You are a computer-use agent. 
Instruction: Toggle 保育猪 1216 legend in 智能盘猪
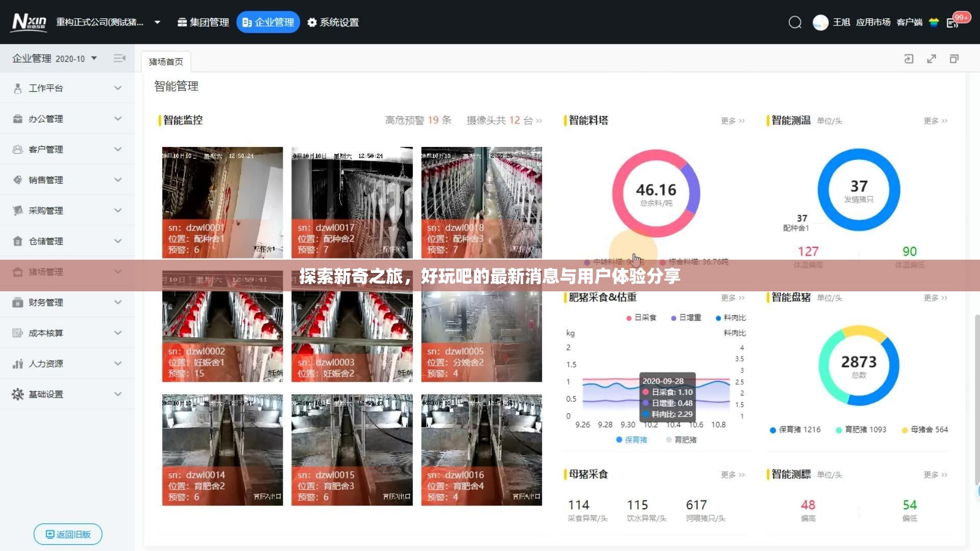(795, 430)
